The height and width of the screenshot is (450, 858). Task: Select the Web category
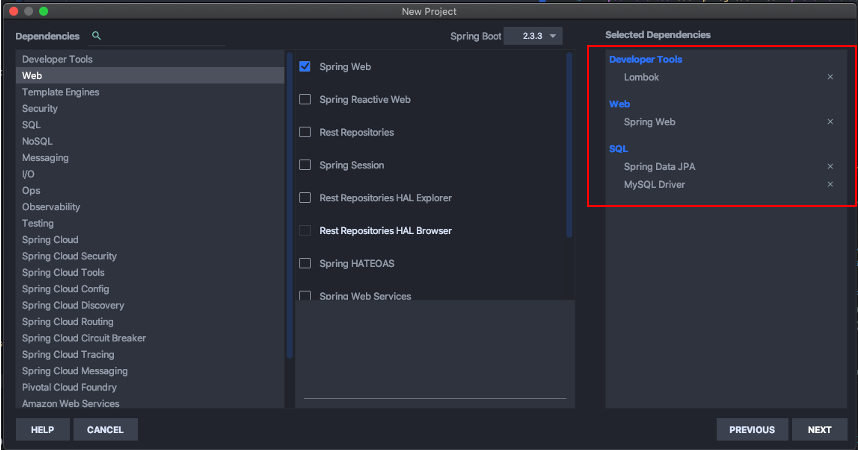point(150,76)
